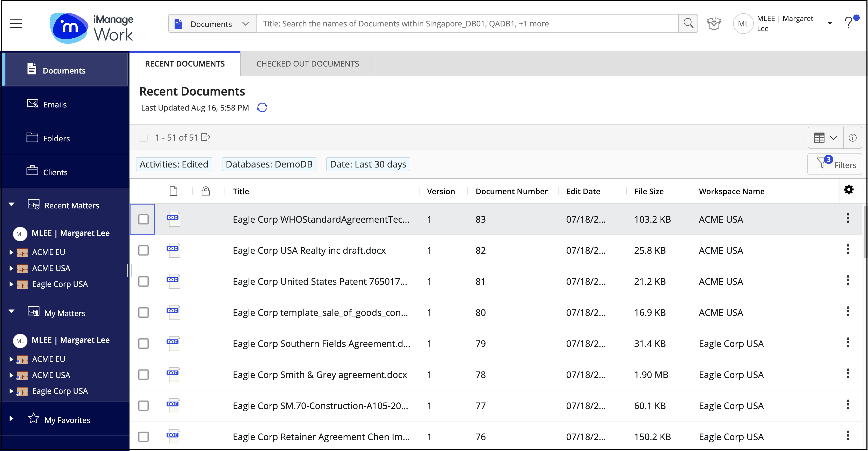Click in the title search field
The image size is (868, 451).
click(467, 24)
